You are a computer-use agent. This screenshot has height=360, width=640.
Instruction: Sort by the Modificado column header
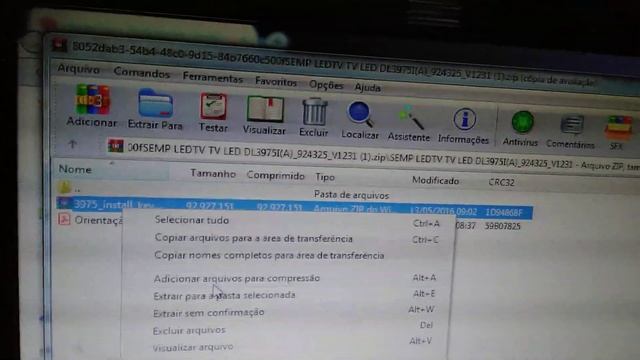tap(435, 180)
